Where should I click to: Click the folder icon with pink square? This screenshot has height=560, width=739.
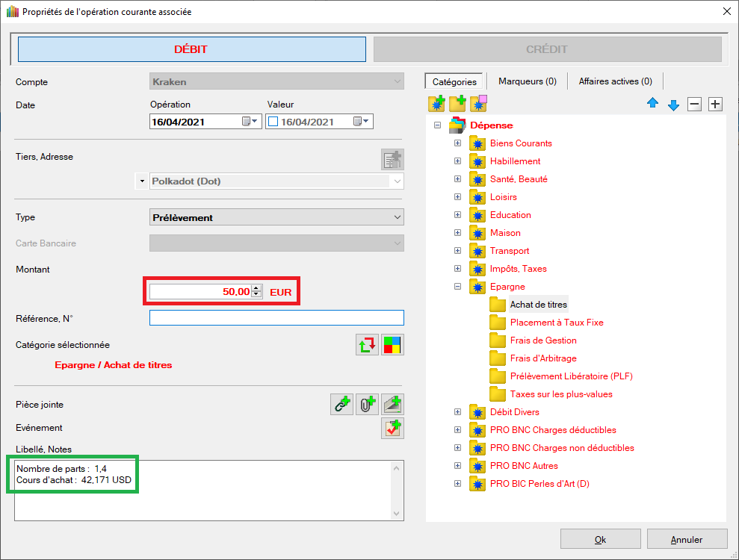[x=478, y=104]
